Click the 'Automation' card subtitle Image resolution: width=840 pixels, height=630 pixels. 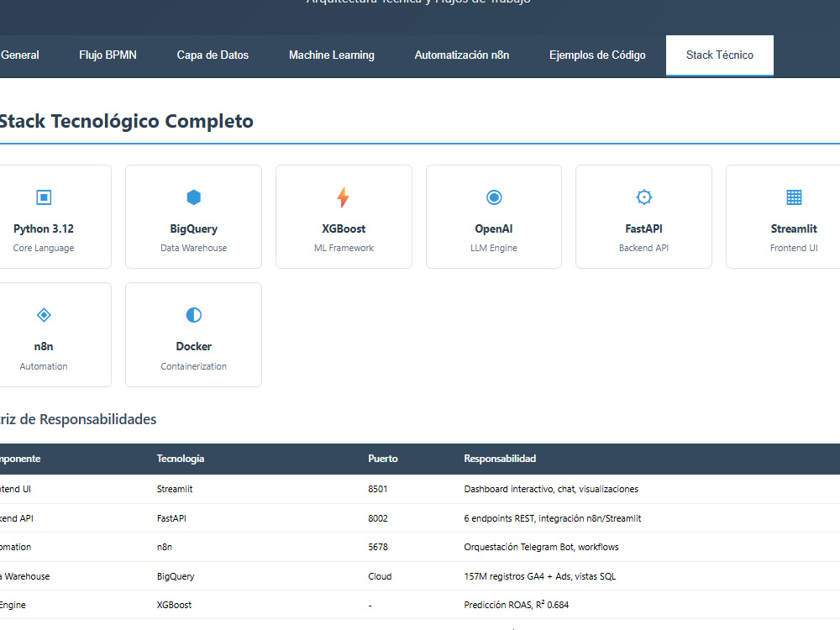[x=44, y=366]
